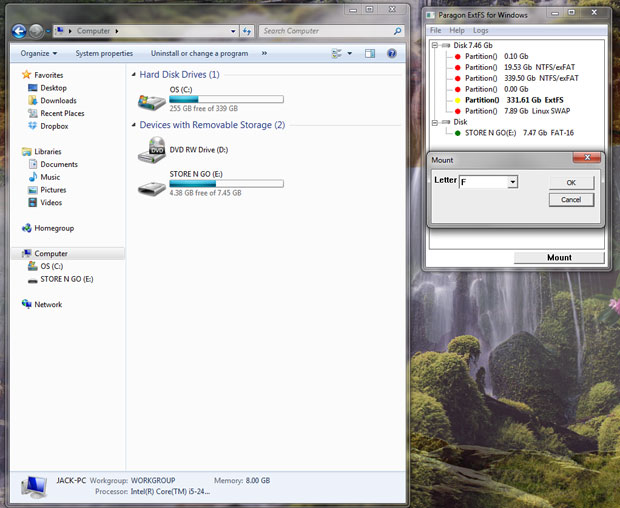Screen dimensions: 620x508
Task: Click the STORE N GO (E:) drive icon in main pane
Action: click(151, 187)
